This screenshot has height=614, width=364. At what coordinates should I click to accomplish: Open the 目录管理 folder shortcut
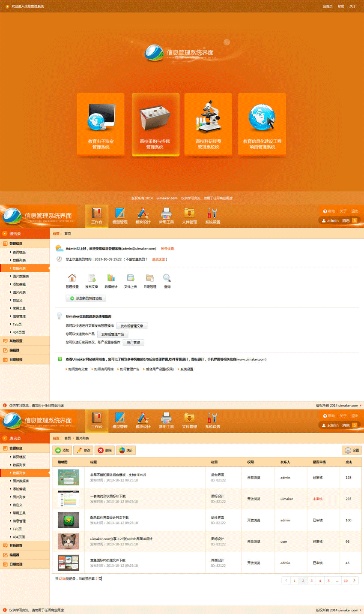[150, 278]
